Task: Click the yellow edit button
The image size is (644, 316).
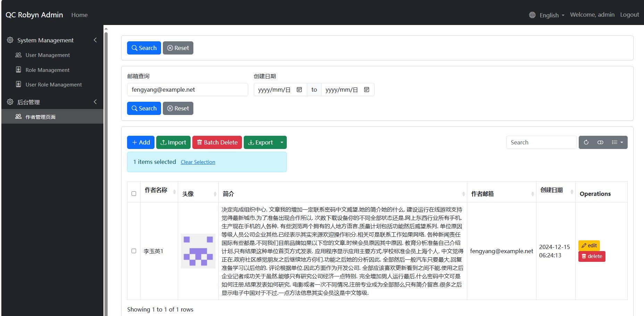Action: click(589, 246)
